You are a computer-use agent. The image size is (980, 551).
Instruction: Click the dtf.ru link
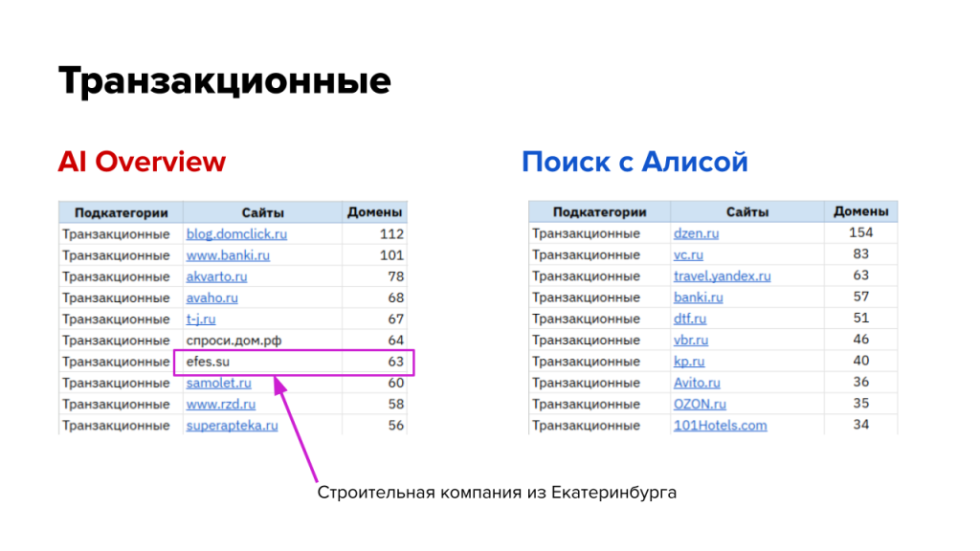point(689,319)
